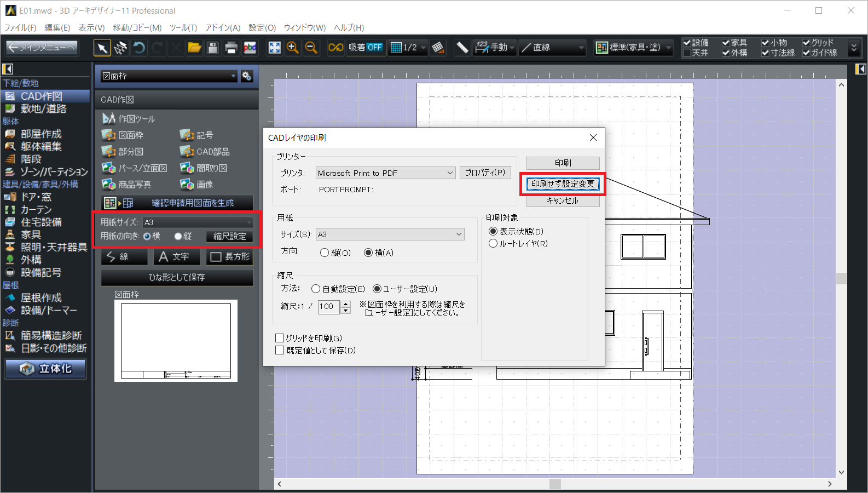Open the プリンタ dropdown list
Screen dimensions: 868x493
(x=450, y=173)
